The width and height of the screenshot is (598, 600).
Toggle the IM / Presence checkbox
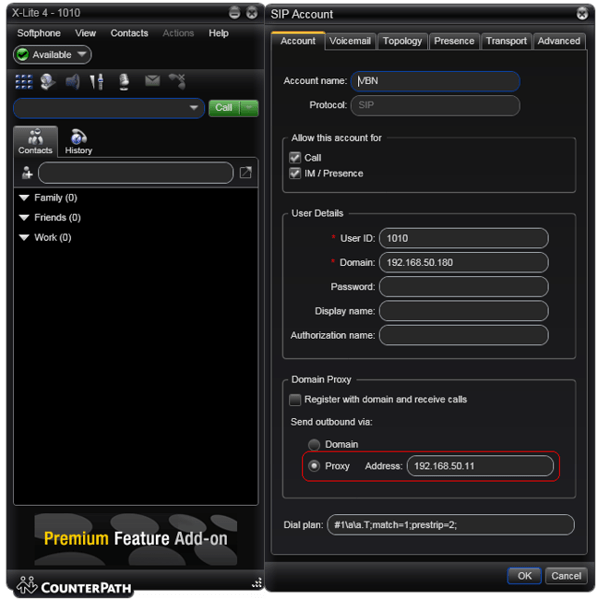coord(295,173)
